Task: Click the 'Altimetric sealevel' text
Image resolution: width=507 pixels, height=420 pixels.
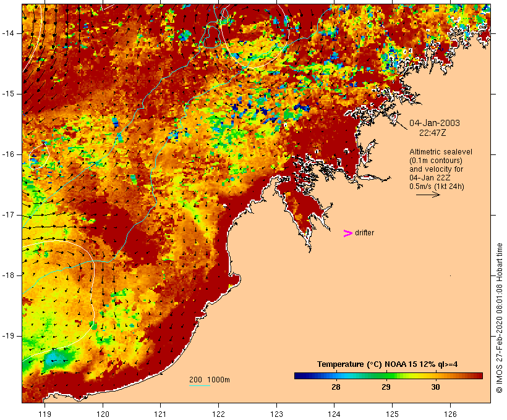Action: click(441, 152)
